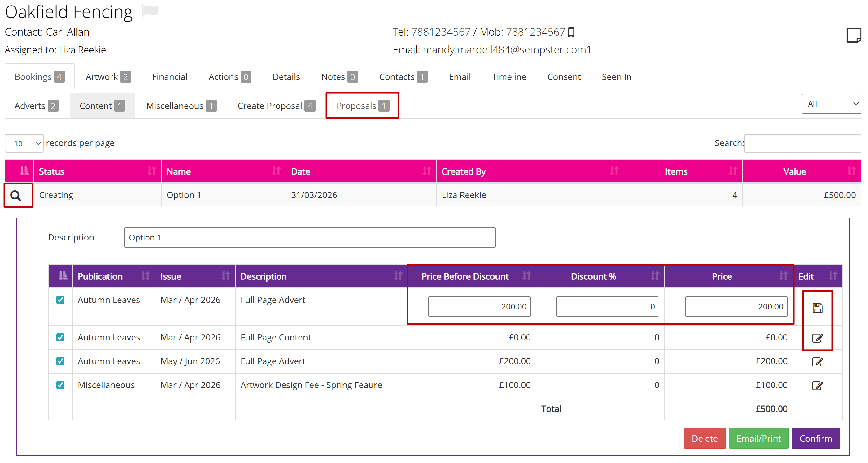This screenshot has width=868, height=463.
Task: Click first sort icon in purple header
Action: pyautogui.click(x=63, y=276)
